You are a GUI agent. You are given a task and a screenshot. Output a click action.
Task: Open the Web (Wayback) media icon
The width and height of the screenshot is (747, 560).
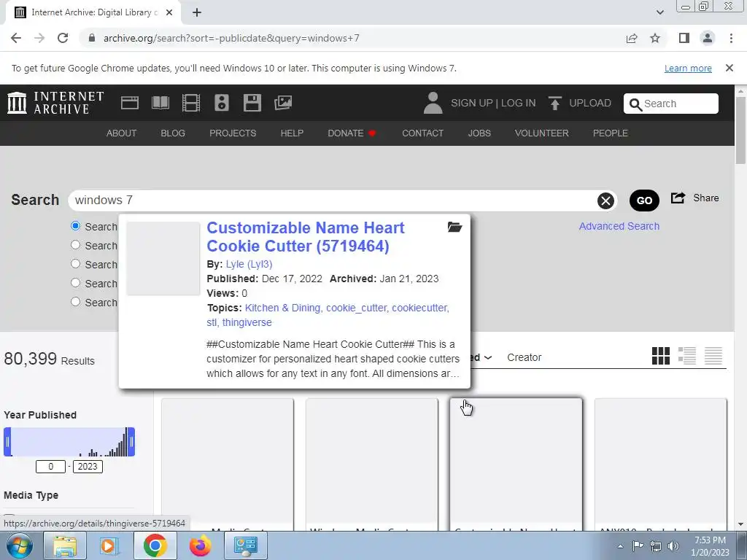tap(130, 103)
